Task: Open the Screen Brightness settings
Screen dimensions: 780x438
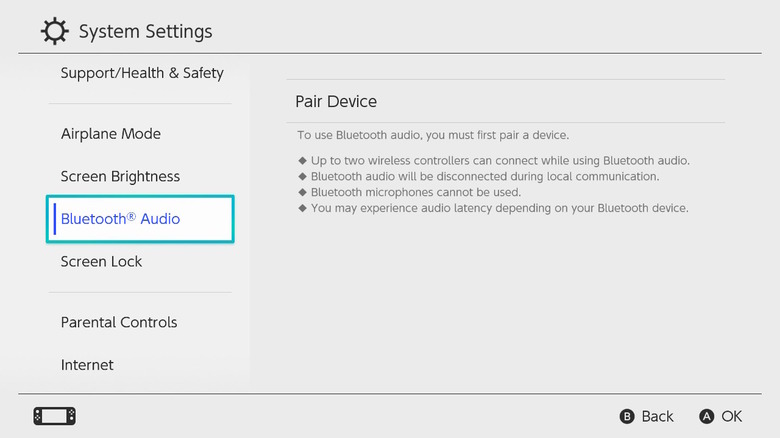Action: point(120,176)
